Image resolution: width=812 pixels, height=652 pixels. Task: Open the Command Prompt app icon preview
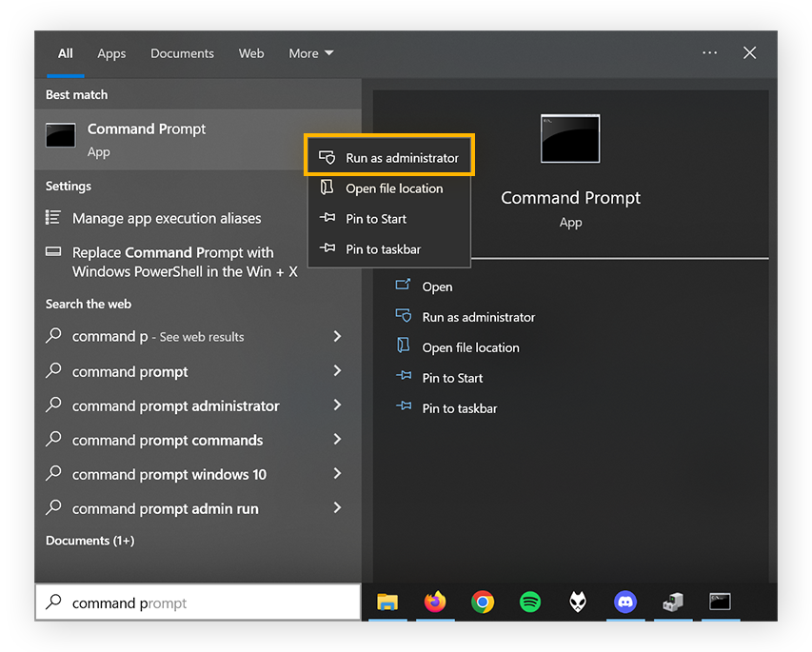coord(569,138)
